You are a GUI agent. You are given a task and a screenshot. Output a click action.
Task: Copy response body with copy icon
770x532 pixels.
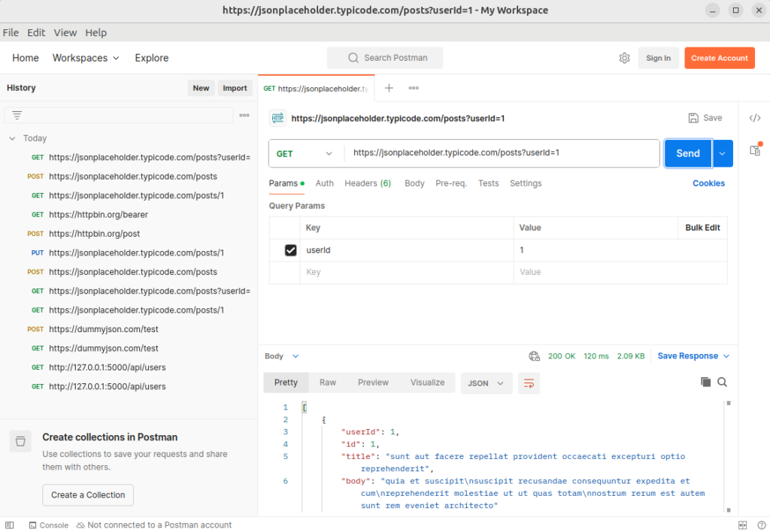click(705, 382)
